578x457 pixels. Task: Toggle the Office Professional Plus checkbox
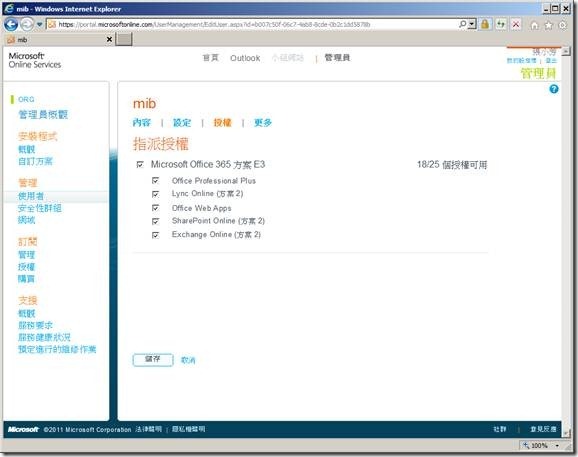156,181
